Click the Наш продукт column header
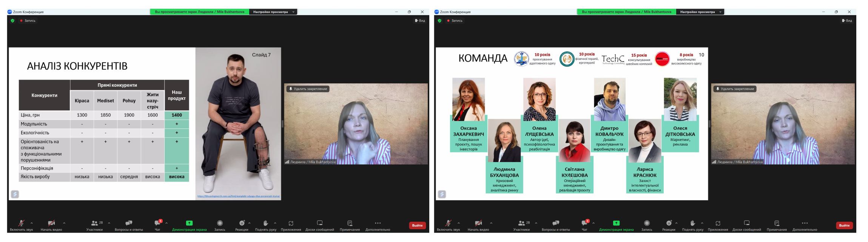868x242 pixels. (x=177, y=95)
